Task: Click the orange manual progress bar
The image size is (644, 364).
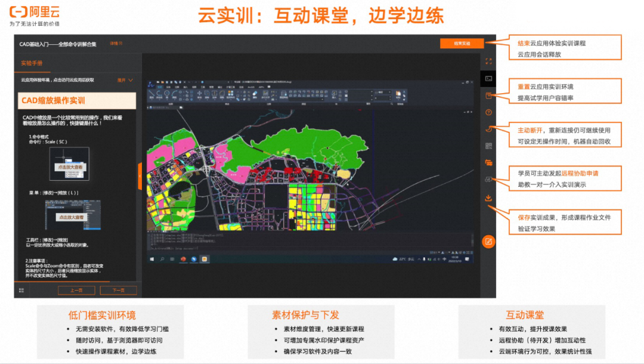Action: click(x=61, y=282)
